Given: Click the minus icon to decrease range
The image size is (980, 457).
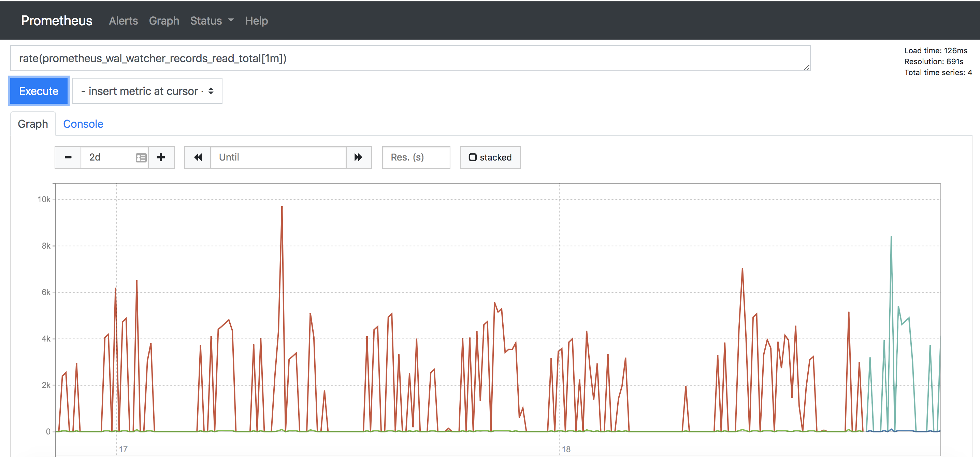Looking at the screenshot, I should coord(68,157).
